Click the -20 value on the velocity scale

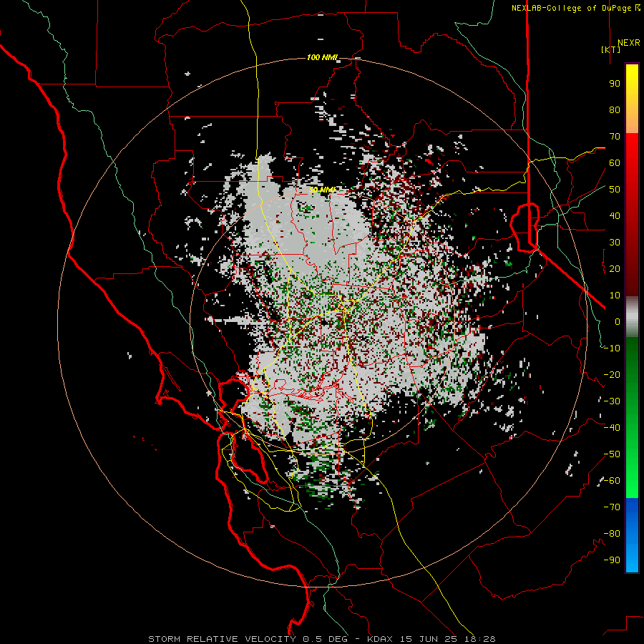[612, 375]
